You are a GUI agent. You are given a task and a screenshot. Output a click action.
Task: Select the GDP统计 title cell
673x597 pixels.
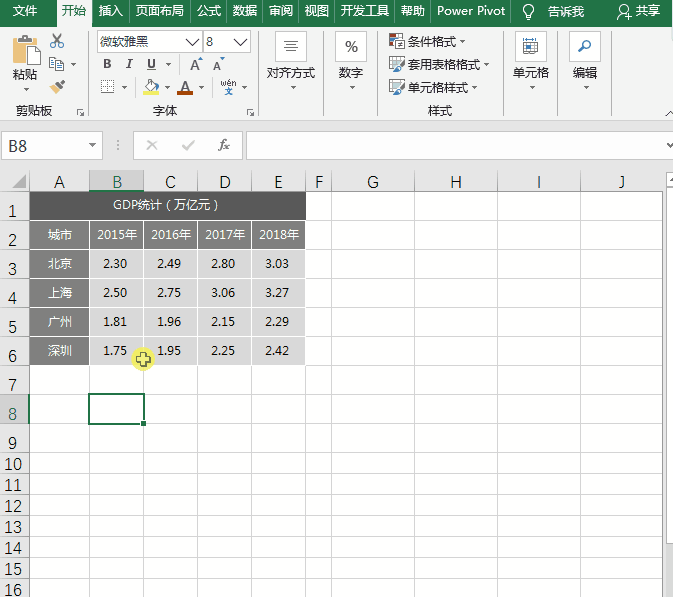tap(167, 205)
